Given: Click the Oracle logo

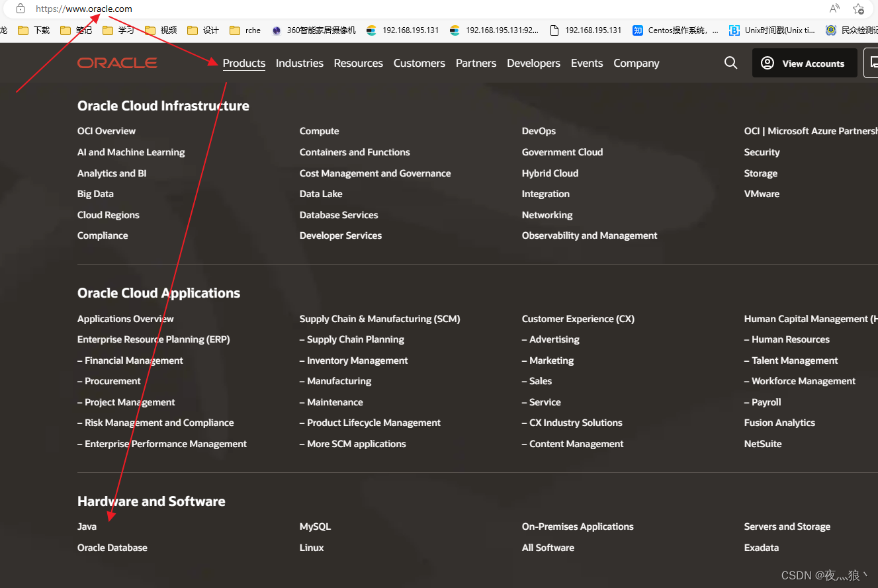Looking at the screenshot, I should pos(117,63).
